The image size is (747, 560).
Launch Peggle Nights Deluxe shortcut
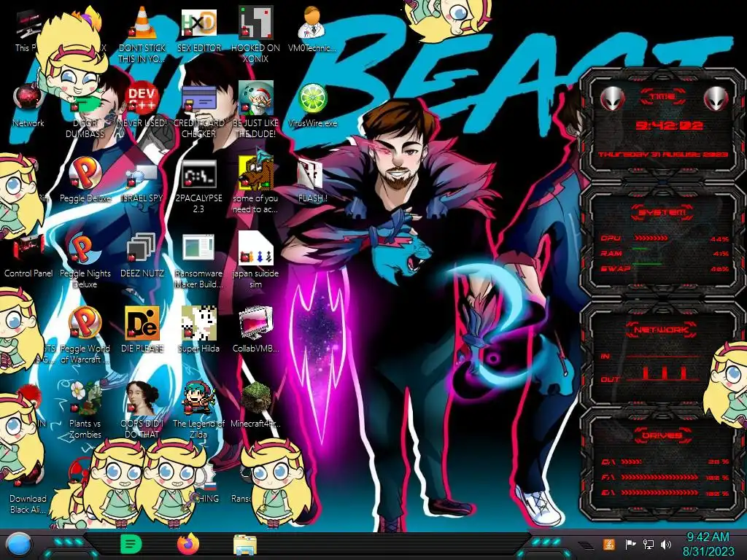point(84,249)
